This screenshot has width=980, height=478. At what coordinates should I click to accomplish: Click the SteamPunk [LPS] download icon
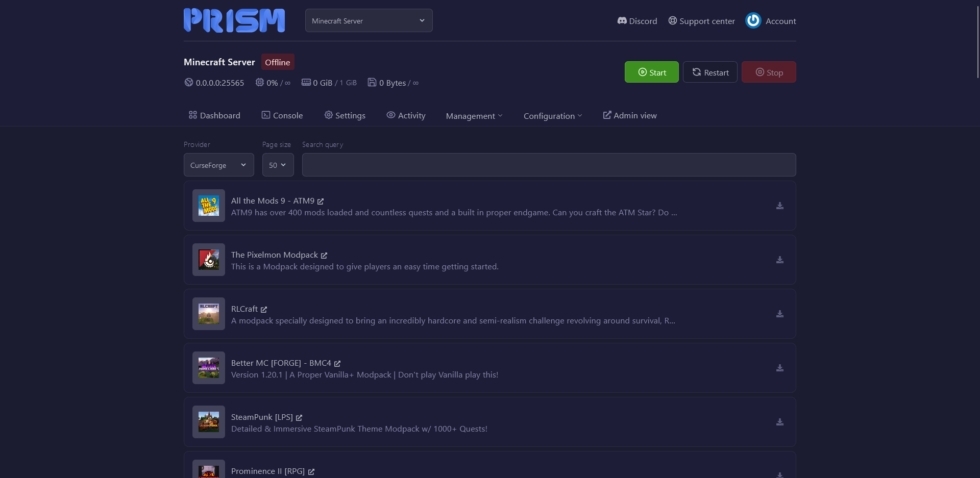click(779, 422)
